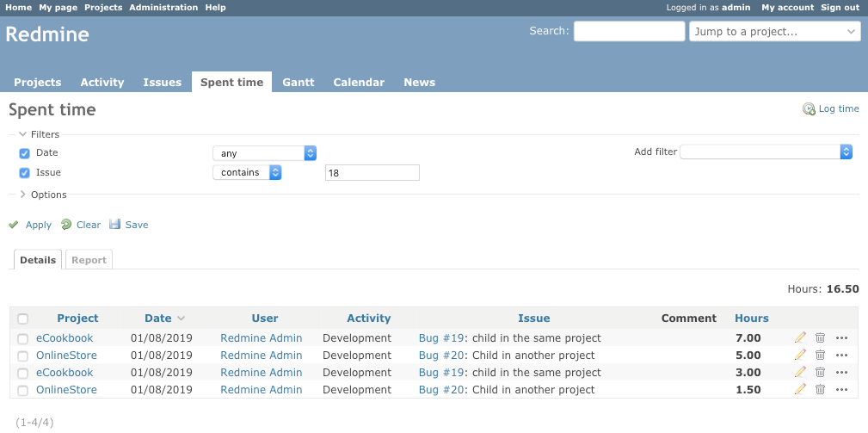This screenshot has height=433, width=868.
Task: Delete the 5.00 hours entry with trash icon
Action: coord(821,355)
